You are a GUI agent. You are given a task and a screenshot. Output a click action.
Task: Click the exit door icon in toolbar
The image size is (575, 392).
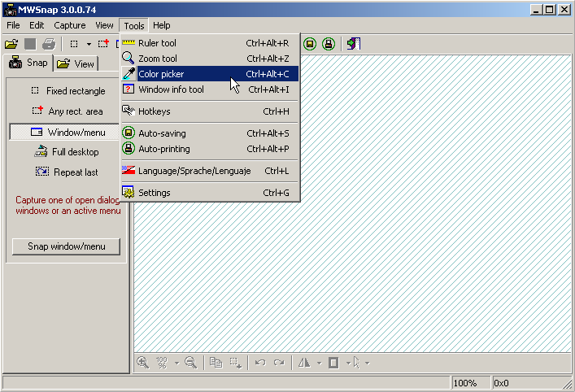pyautogui.click(x=354, y=44)
